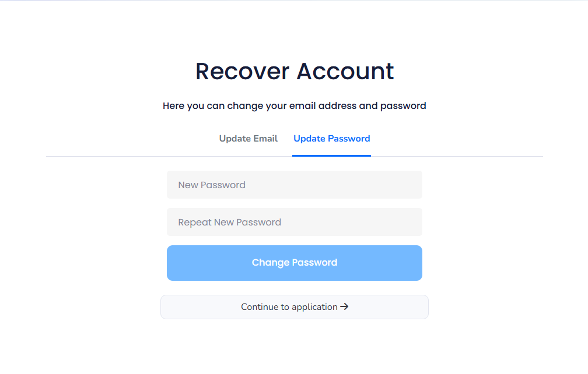The image size is (588, 374).
Task: Click the Change Password label text
Action: pos(295,263)
